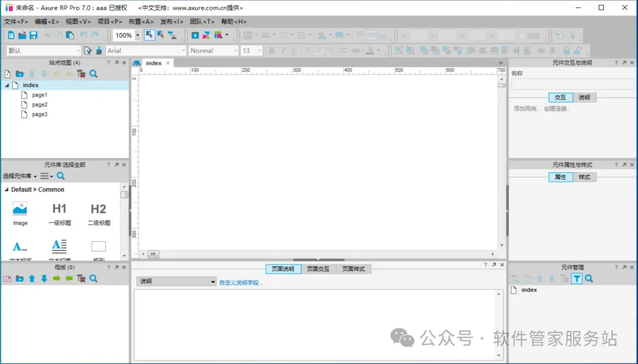Open the 布置<A> menu

point(141,21)
